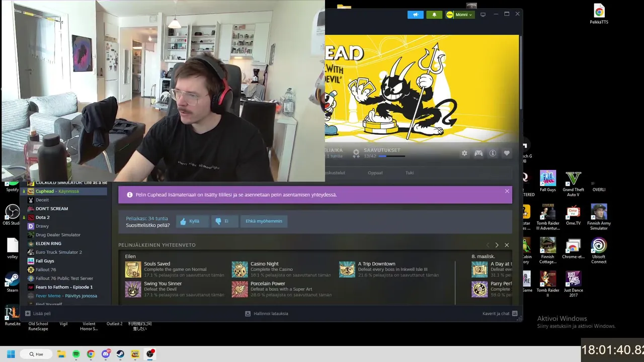The image size is (644, 362).
Task: Show Cuphead game info icon
Action: [493, 153]
